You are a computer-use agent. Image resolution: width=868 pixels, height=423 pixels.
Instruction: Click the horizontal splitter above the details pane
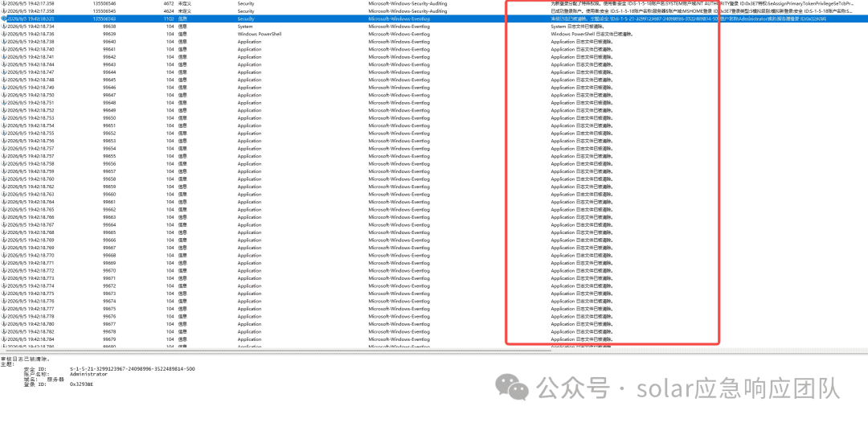(x=434, y=350)
